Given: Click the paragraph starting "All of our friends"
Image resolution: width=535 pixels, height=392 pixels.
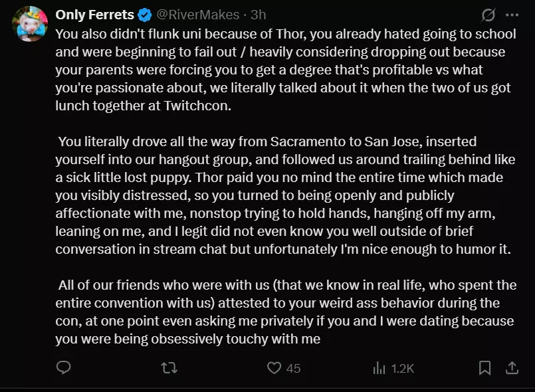Looking at the screenshot, I should pos(286,312).
